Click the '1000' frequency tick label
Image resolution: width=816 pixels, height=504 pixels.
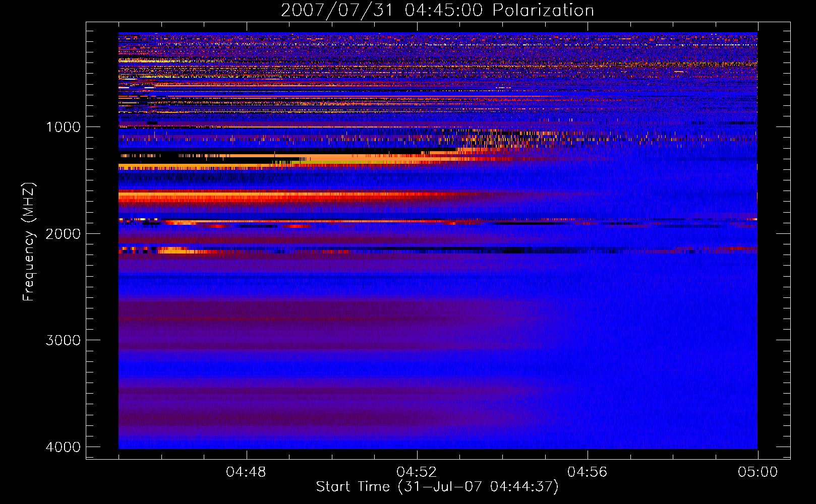63,127
